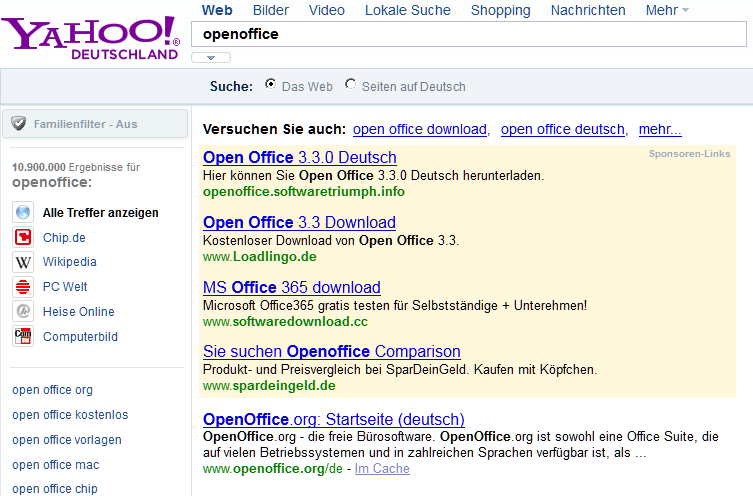Screen dimensions: 753x496
Task: Filter results by Computerbild text link
Action: pos(80,337)
